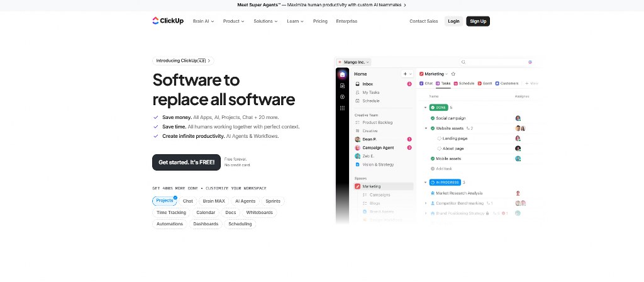Click the Product Backlog list icon
The height and width of the screenshot is (282, 644).
pyautogui.click(x=357, y=123)
